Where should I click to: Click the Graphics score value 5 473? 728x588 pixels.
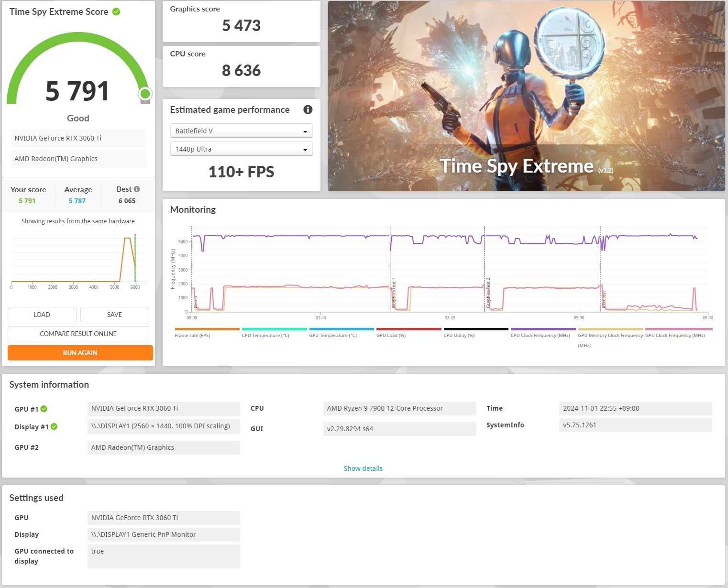pos(242,25)
